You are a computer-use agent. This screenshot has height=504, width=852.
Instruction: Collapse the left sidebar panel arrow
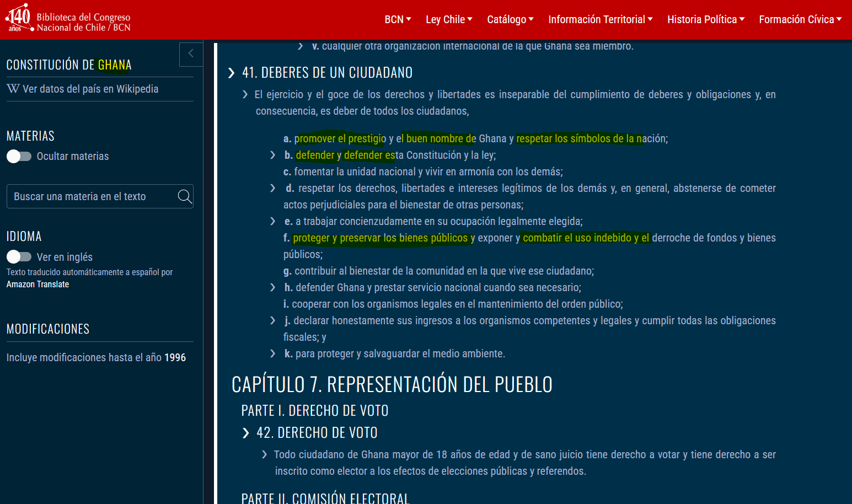[191, 54]
